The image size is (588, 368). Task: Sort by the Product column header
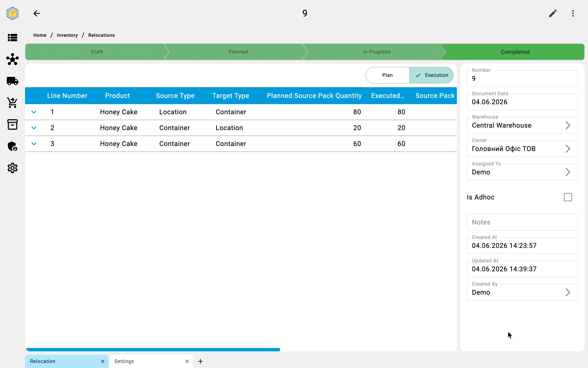pos(118,96)
